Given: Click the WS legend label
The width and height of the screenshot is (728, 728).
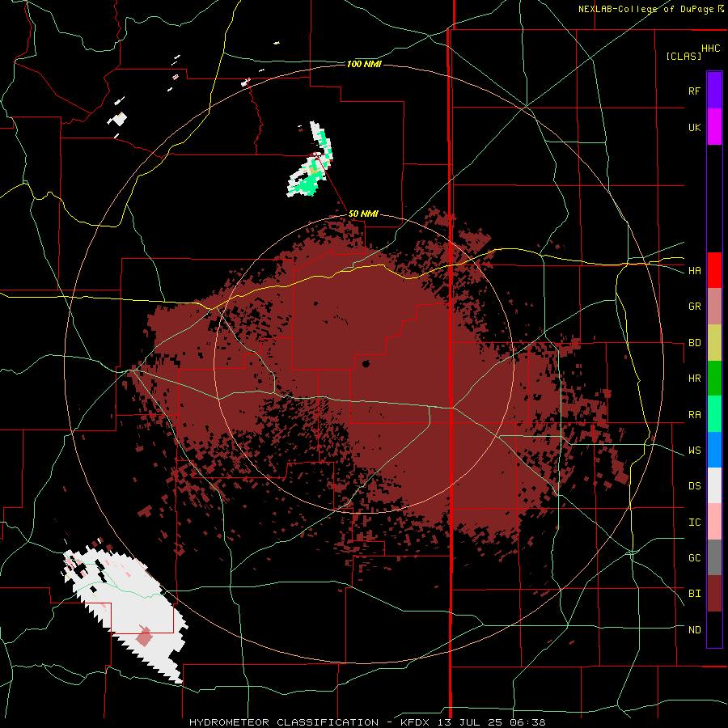Looking at the screenshot, I should click(694, 451).
